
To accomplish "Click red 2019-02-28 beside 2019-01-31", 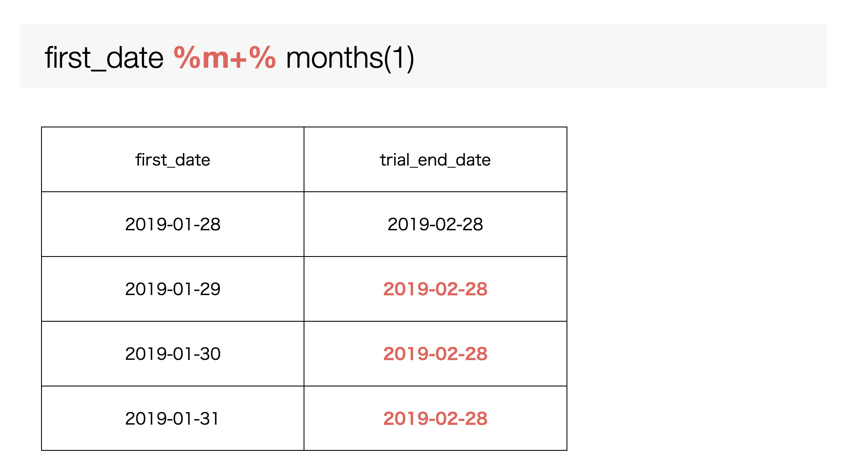I will (x=435, y=419).
